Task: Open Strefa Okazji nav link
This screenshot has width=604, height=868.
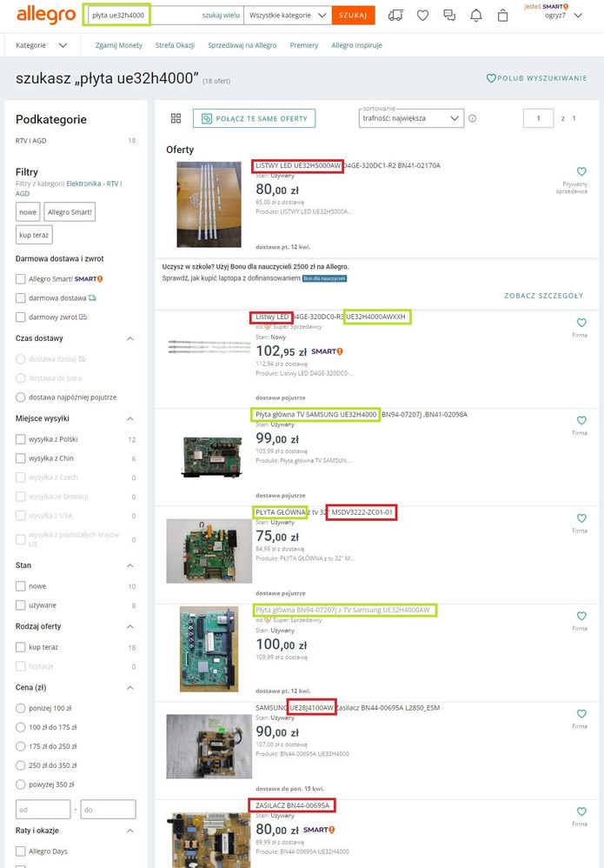Action: pos(175,45)
